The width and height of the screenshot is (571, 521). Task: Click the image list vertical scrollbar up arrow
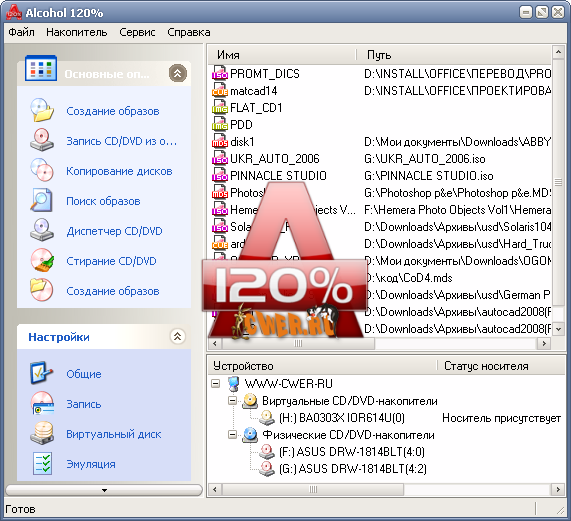[x=558, y=53]
